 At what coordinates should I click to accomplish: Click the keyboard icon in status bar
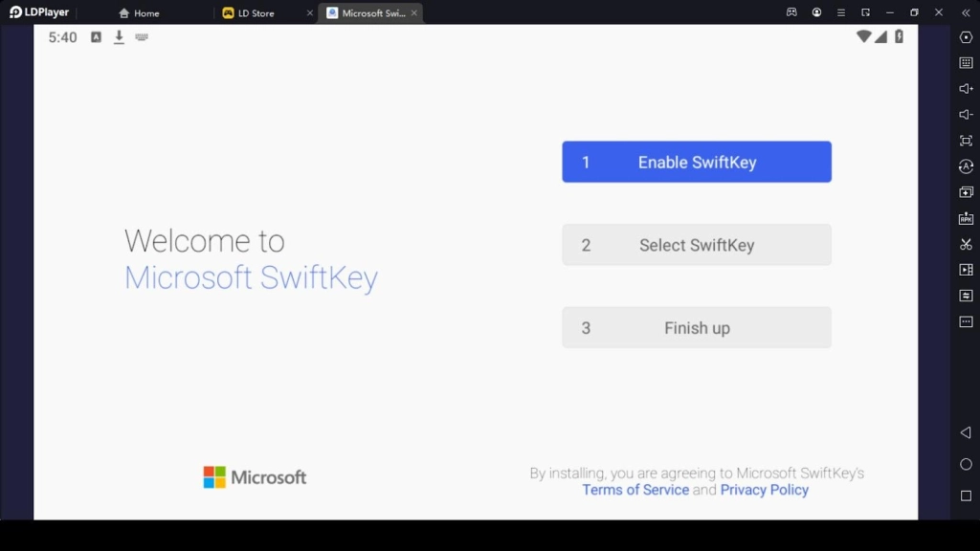(x=142, y=37)
